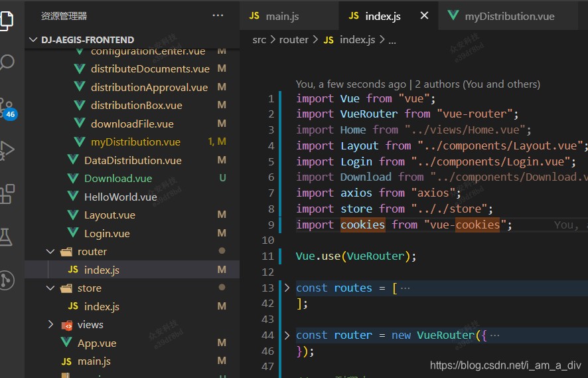588x378 pixels.
Task: Click the explorer panel more actions ellipsis
Action: point(218,15)
